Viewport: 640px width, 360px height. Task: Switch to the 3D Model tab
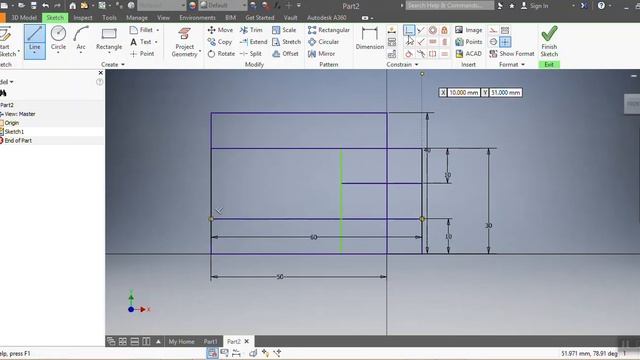24,18
